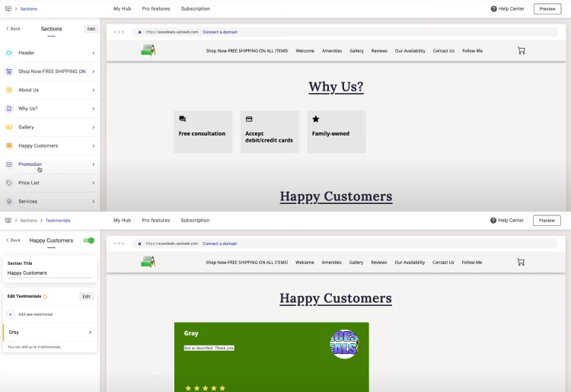Click the Header section icon
571x392 pixels.
click(8, 53)
